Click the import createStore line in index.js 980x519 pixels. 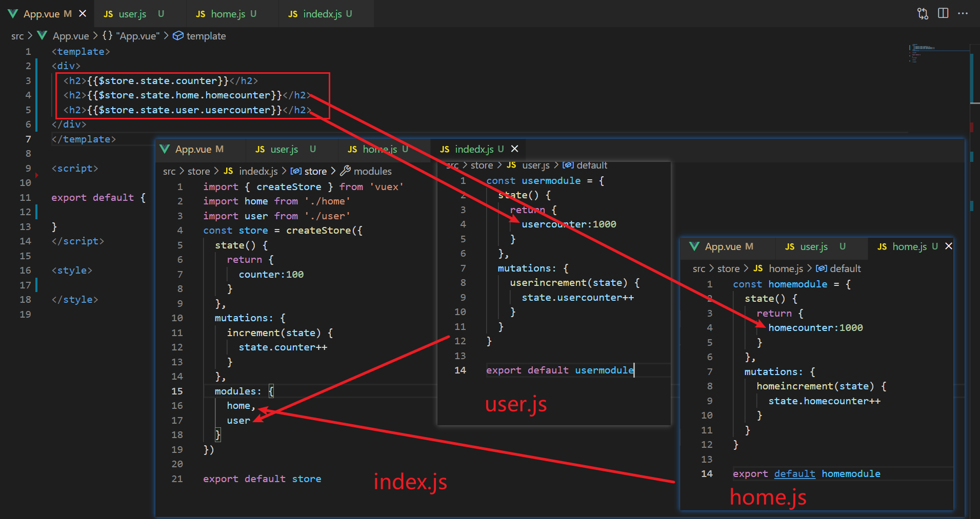point(303,186)
